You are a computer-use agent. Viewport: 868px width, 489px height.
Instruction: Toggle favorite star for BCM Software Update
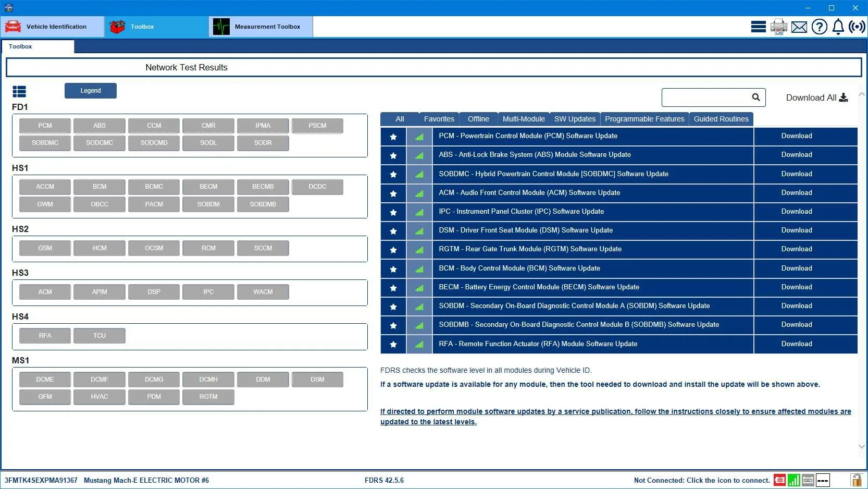pos(393,269)
